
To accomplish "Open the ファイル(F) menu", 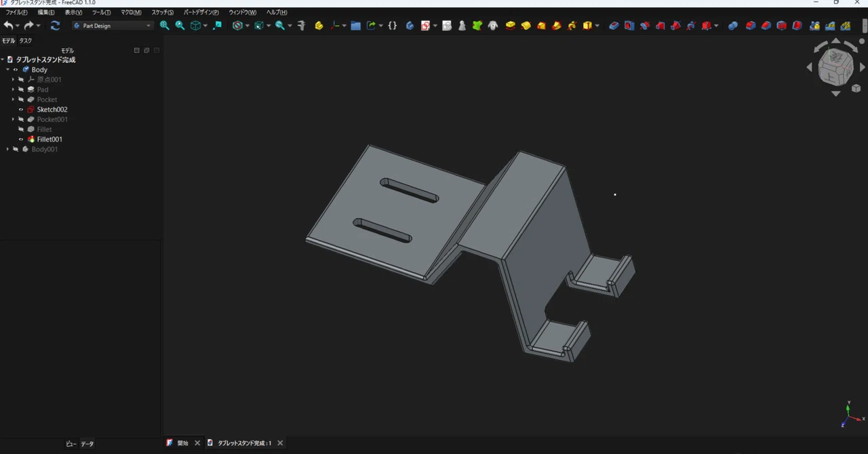I will pos(17,12).
